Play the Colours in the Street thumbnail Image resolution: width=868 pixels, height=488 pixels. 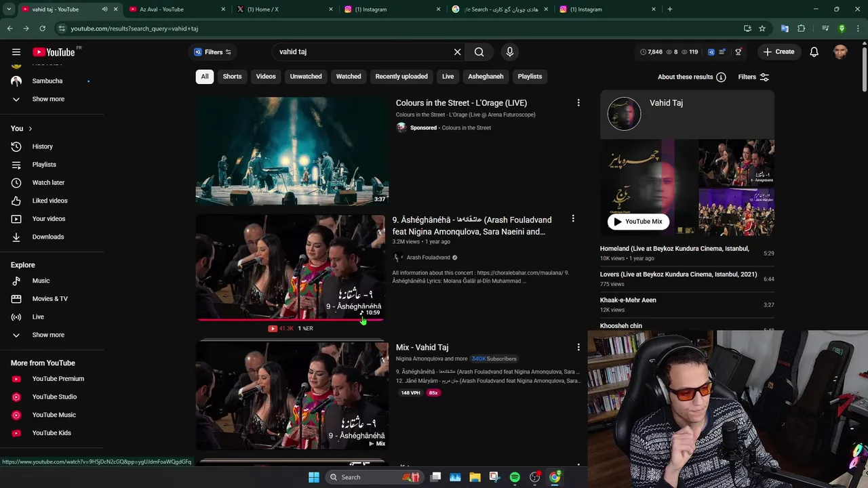pos(292,151)
